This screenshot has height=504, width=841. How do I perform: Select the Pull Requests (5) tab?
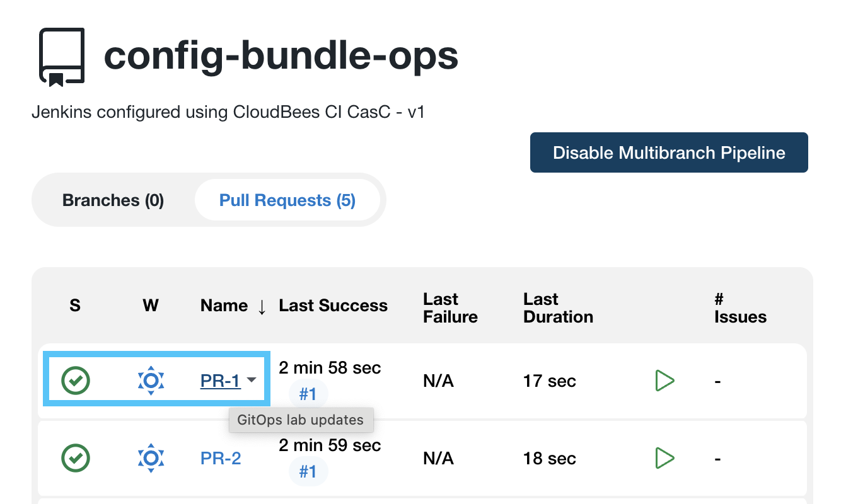click(287, 200)
